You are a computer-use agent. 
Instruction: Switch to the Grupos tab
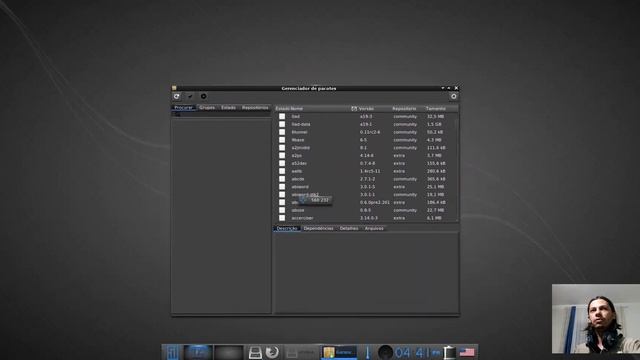(207, 108)
